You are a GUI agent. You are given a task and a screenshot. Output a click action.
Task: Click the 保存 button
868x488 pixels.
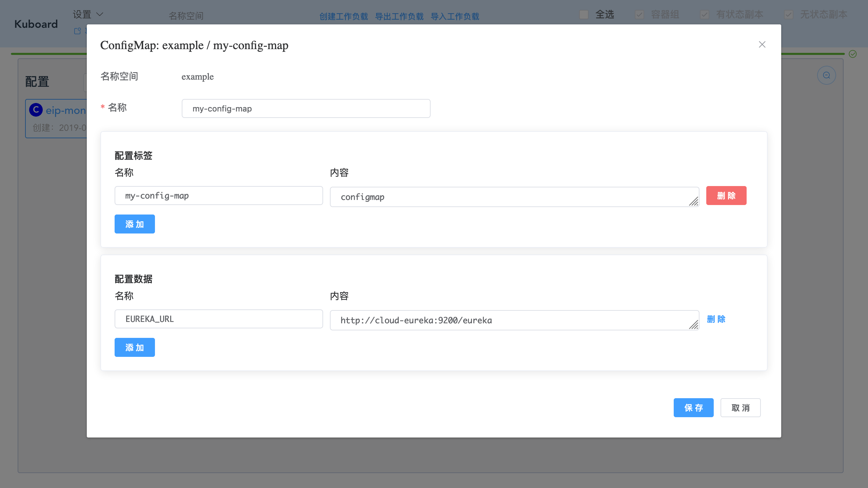(693, 408)
